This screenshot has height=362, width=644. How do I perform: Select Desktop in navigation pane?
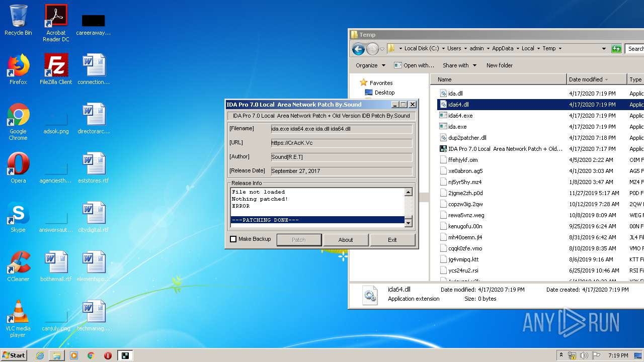click(x=384, y=93)
